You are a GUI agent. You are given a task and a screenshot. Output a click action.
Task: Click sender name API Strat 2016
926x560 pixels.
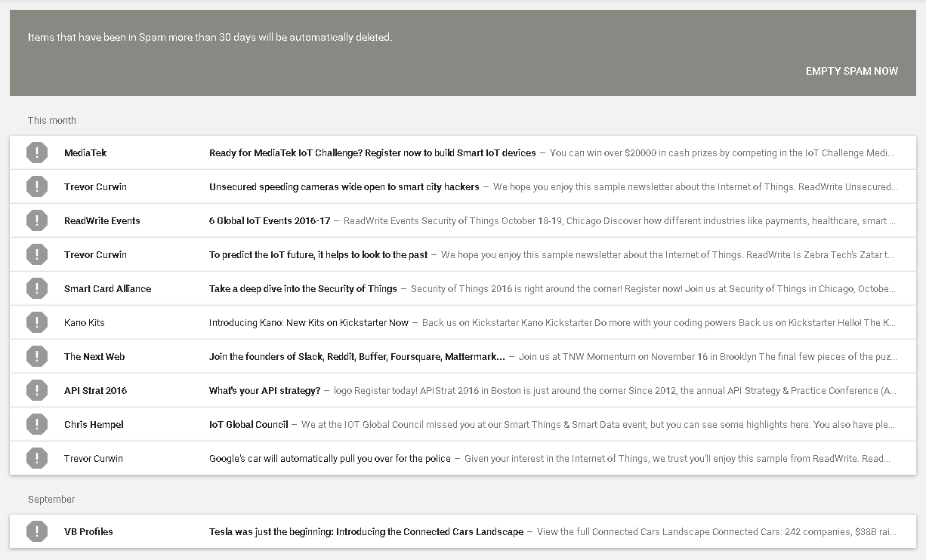coord(95,390)
